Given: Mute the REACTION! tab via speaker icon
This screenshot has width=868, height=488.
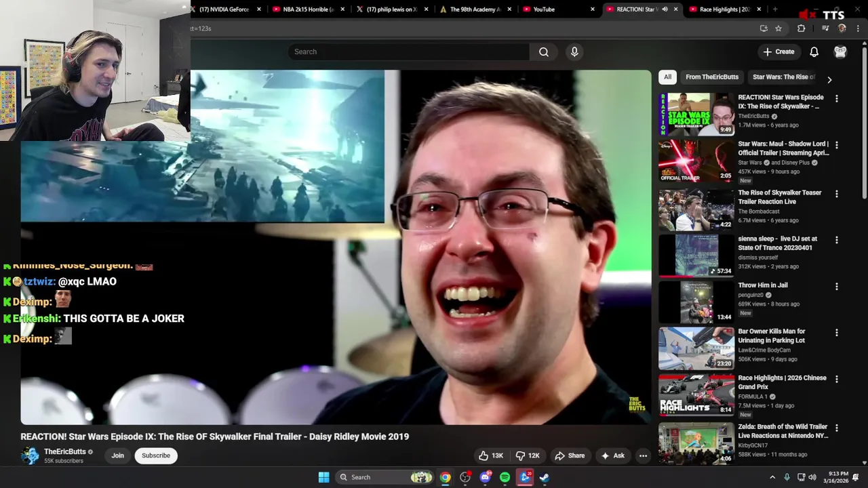Looking at the screenshot, I should tap(665, 9).
